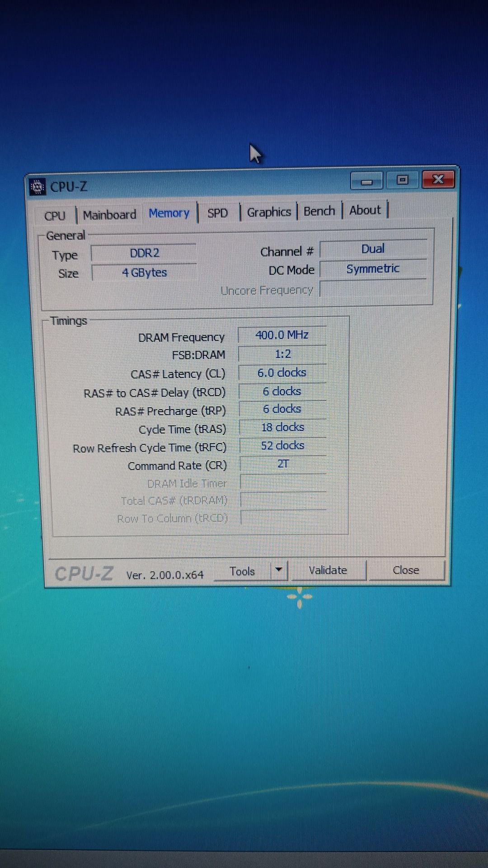Click the CPU-Z title bar icon
This screenshot has height=868, width=488.
click(38, 186)
